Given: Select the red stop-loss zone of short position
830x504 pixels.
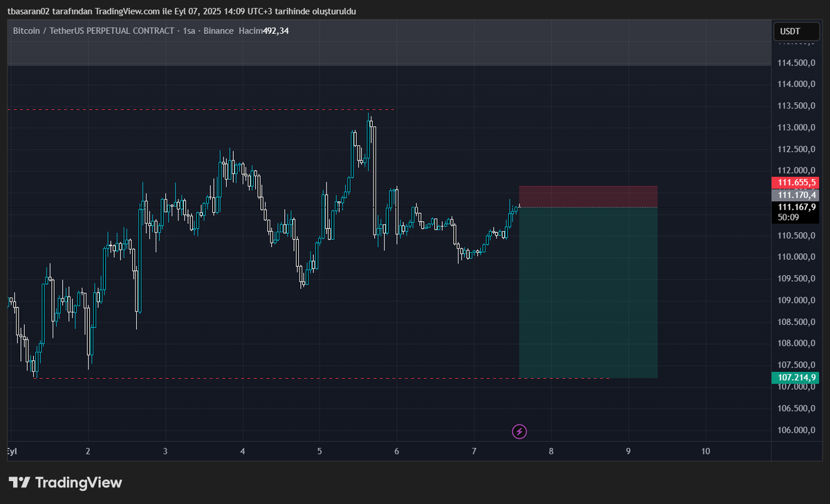Looking at the screenshot, I should pyautogui.click(x=588, y=196).
